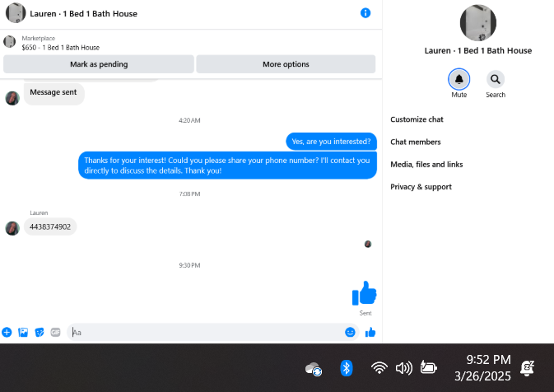Toggle Bluetooth from the system tray

[347, 368]
